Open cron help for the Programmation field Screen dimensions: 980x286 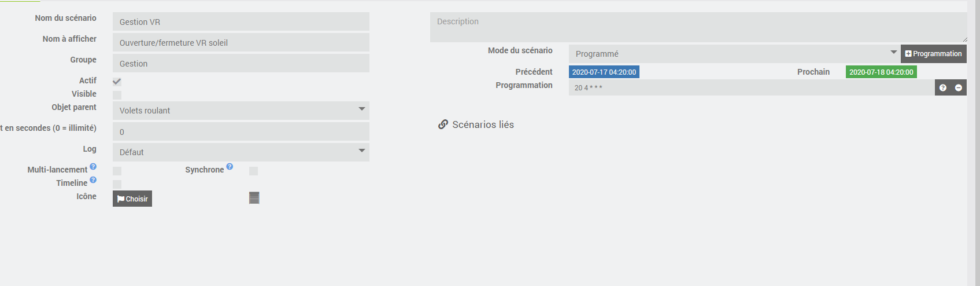coord(943,88)
